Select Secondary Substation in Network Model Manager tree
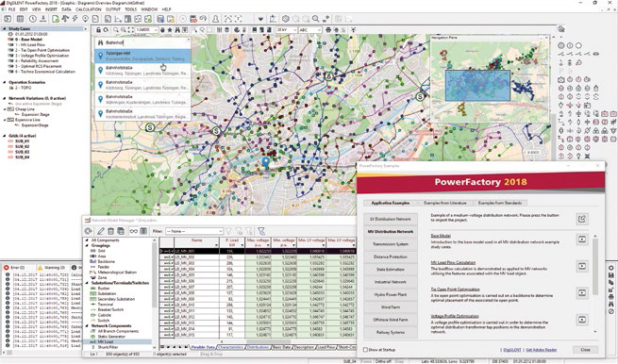The height and width of the screenshot is (364, 618). coord(116,299)
